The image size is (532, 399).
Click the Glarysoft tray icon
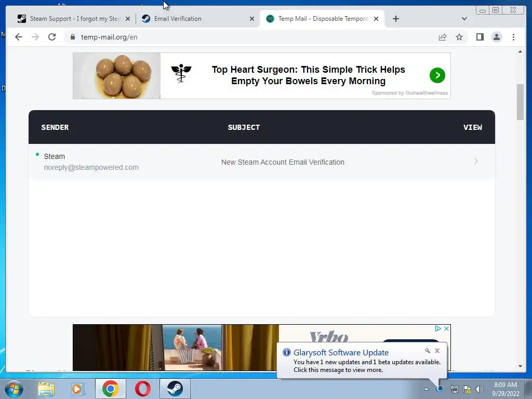[439, 389]
